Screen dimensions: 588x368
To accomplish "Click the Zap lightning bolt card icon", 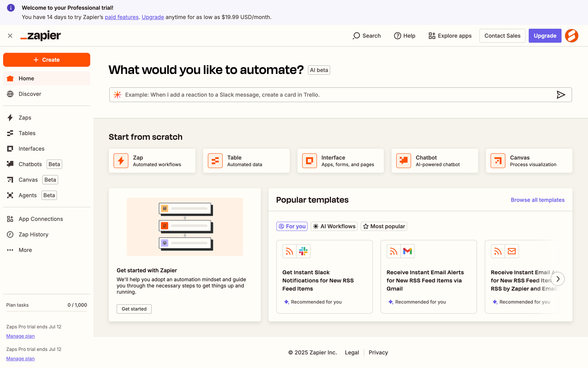I will tap(121, 161).
